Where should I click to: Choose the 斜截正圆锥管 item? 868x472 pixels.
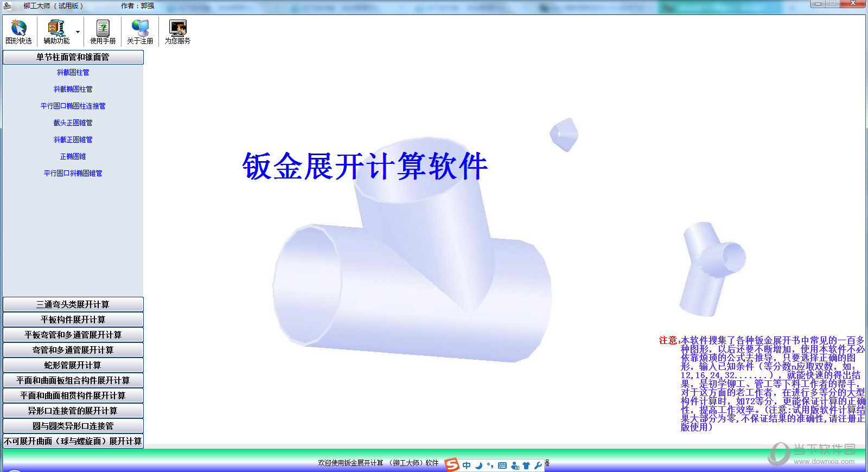73,139
